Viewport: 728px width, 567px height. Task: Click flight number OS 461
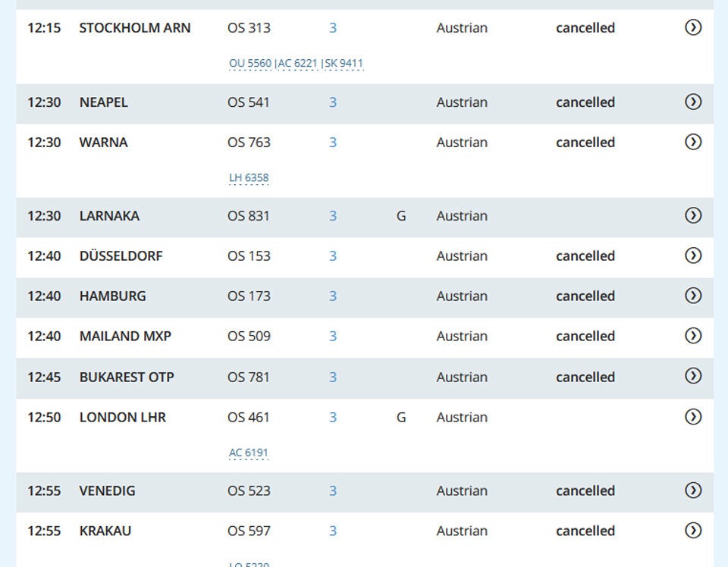249,417
